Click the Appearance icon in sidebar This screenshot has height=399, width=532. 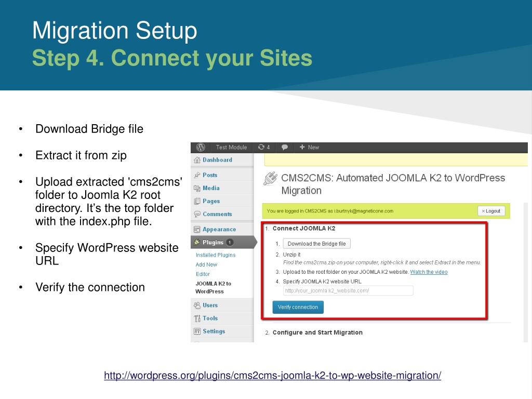pos(197,229)
